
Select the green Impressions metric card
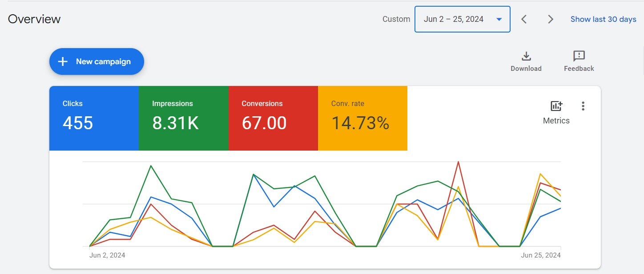[184, 118]
